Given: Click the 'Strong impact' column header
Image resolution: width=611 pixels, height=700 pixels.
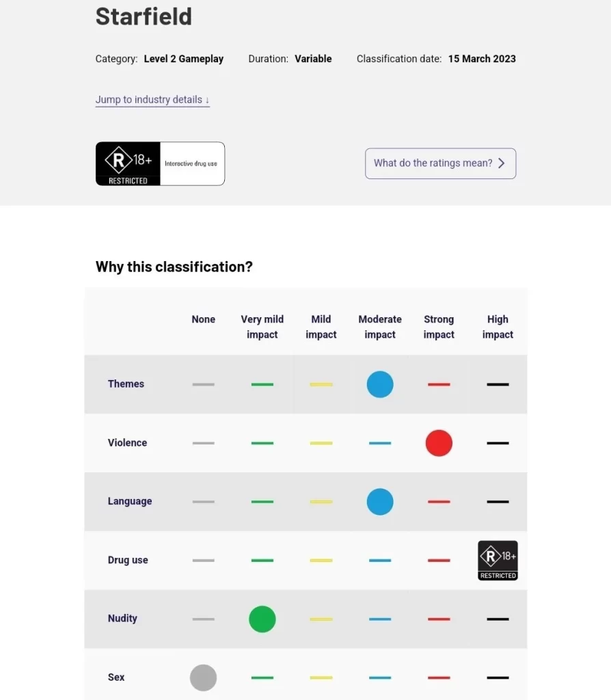Looking at the screenshot, I should pos(439,327).
